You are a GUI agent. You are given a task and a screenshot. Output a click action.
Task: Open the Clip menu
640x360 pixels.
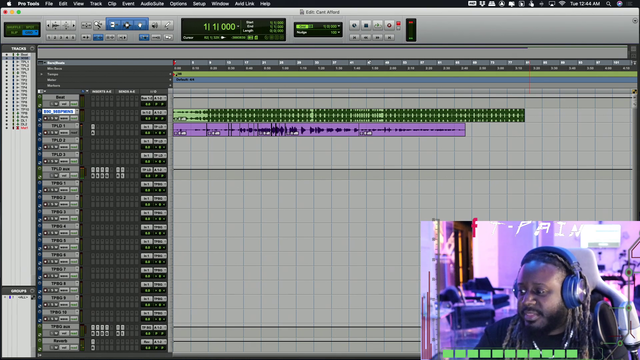click(112, 4)
